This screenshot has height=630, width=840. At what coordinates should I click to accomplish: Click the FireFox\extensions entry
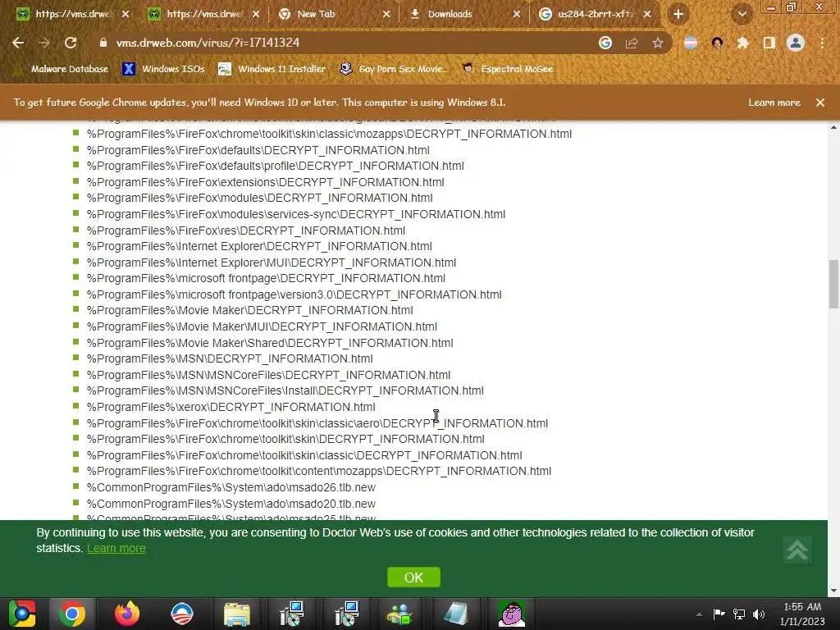click(265, 182)
